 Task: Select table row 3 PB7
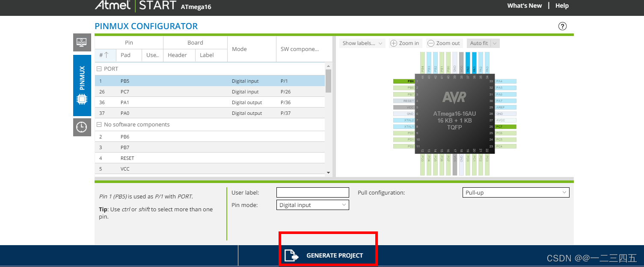[210, 147]
